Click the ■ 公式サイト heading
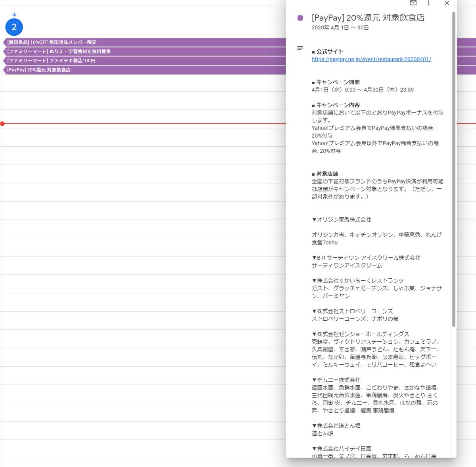The height and width of the screenshot is (467, 476). coord(328,52)
